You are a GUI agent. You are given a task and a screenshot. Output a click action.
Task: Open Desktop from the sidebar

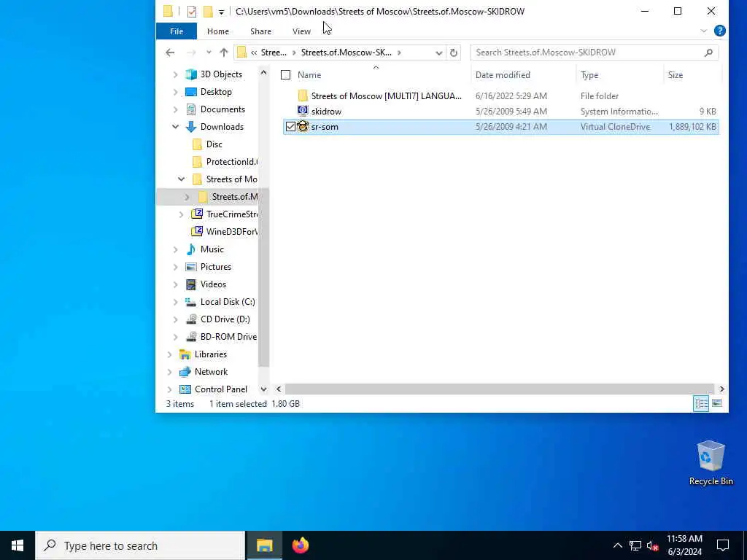point(216,92)
